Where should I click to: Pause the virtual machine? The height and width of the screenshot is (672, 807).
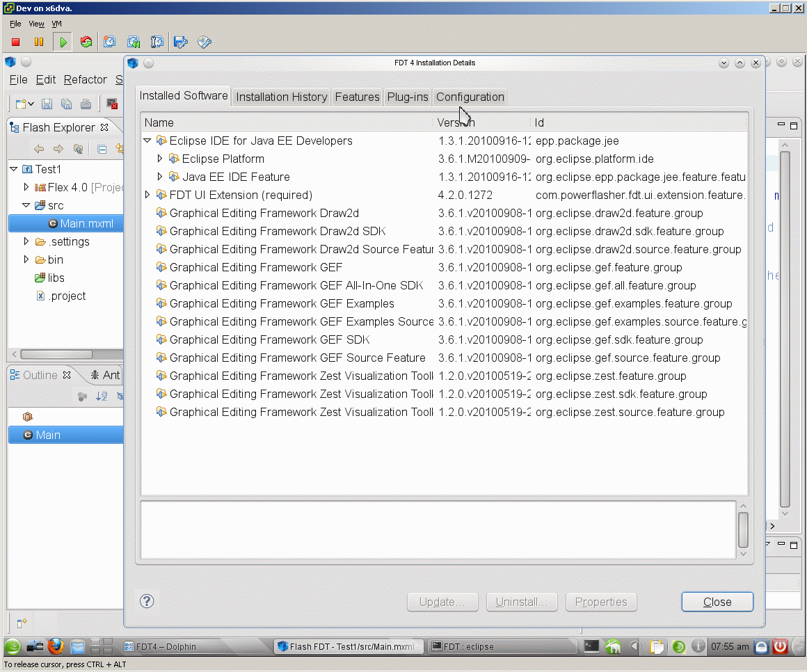click(x=38, y=42)
